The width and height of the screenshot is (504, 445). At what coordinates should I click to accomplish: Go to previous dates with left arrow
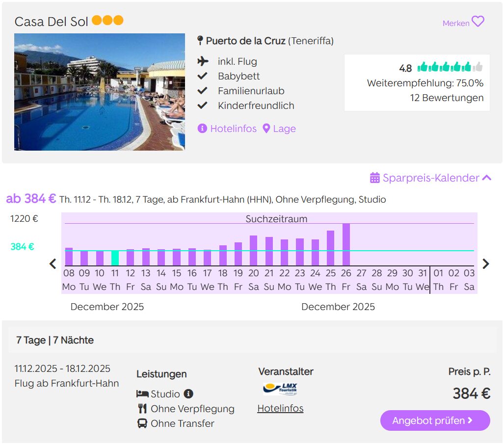[53, 264]
